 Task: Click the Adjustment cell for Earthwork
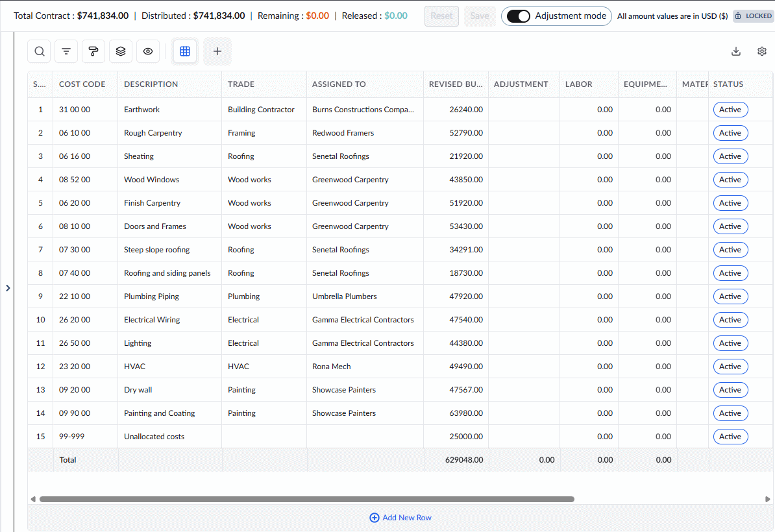[524, 110]
